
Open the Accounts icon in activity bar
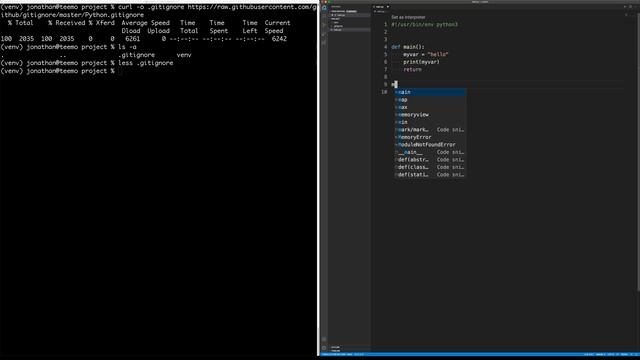pos(324,339)
